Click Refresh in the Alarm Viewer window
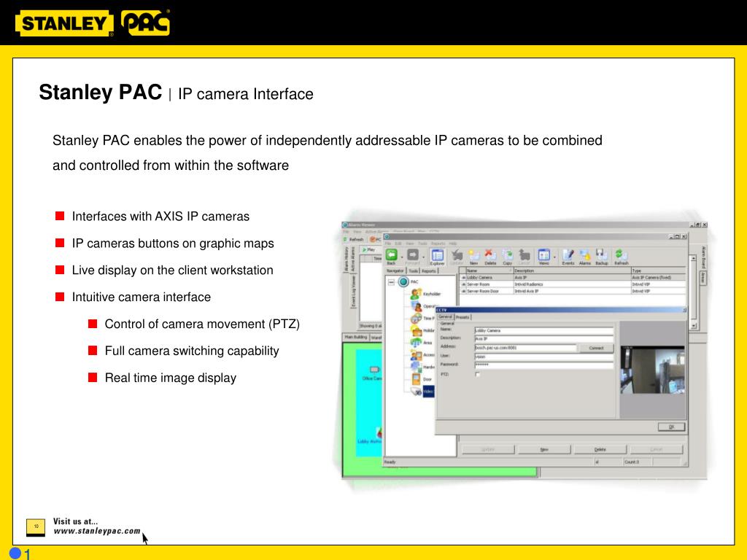Image resolution: width=747 pixels, height=560 pixels. 354,239
